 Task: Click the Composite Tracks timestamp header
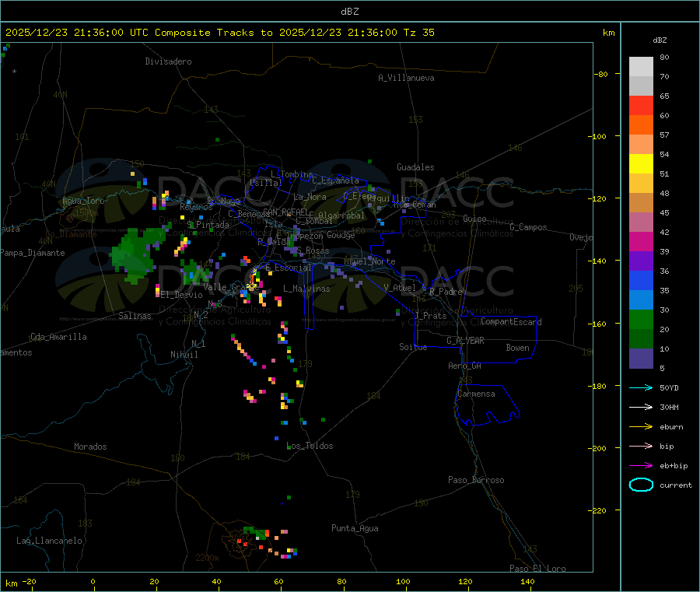click(219, 33)
